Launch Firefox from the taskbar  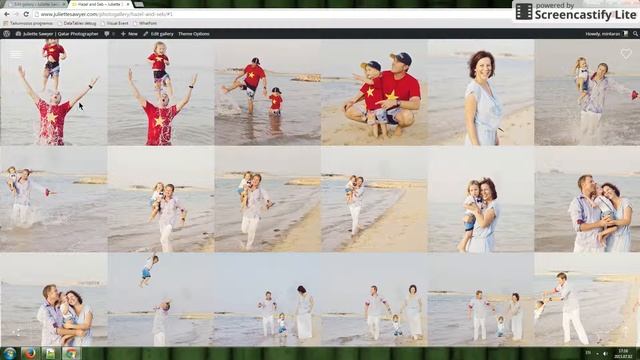(29, 353)
